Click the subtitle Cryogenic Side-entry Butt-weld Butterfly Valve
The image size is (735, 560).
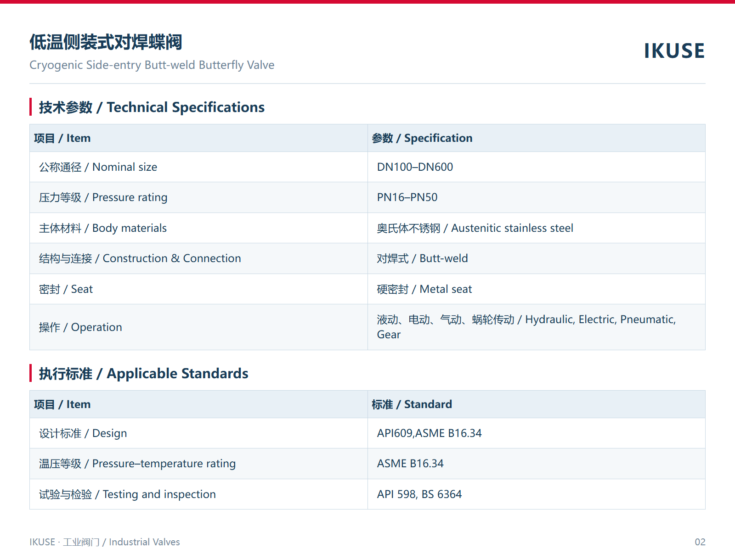click(x=152, y=65)
